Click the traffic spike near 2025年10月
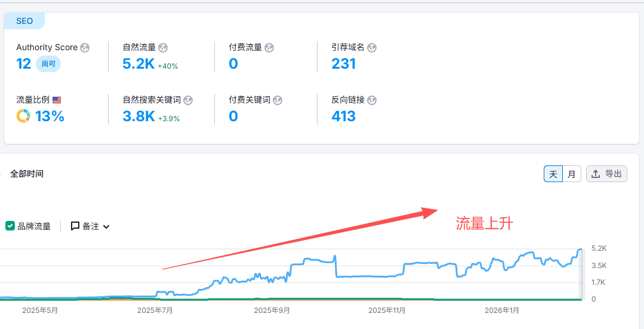The width and height of the screenshot is (644, 329). tap(335, 257)
